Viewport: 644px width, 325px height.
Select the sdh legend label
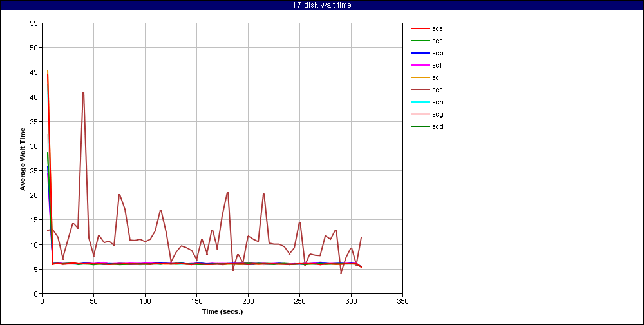(x=437, y=102)
